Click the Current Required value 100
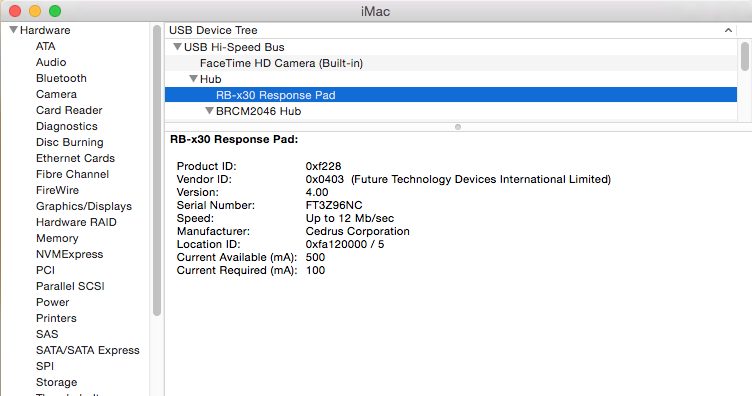 (x=315, y=270)
